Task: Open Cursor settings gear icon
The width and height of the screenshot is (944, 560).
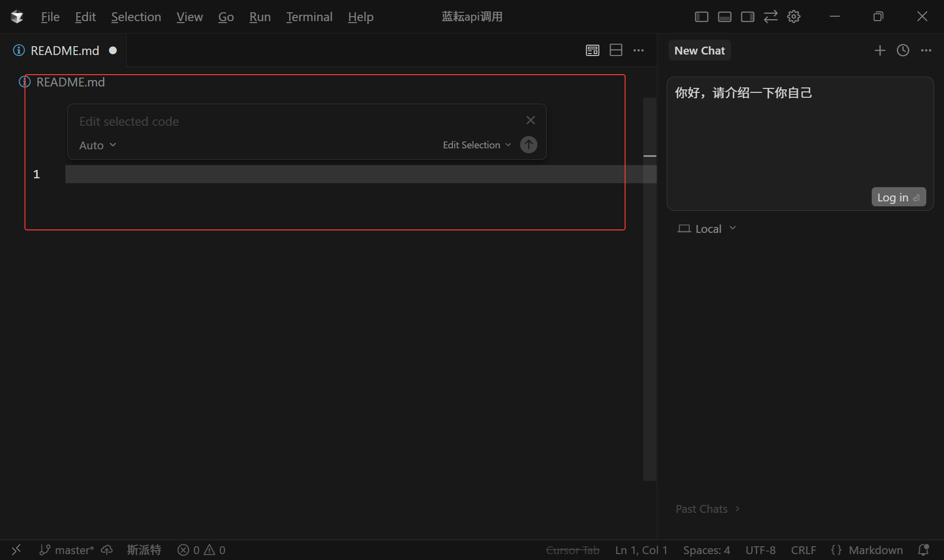Action: pyautogui.click(x=794, y=17)
